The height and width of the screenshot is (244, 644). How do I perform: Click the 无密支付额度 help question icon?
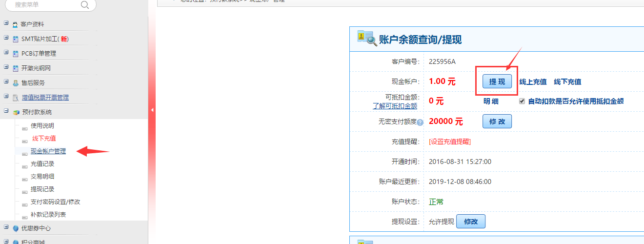tap(420, 122)
